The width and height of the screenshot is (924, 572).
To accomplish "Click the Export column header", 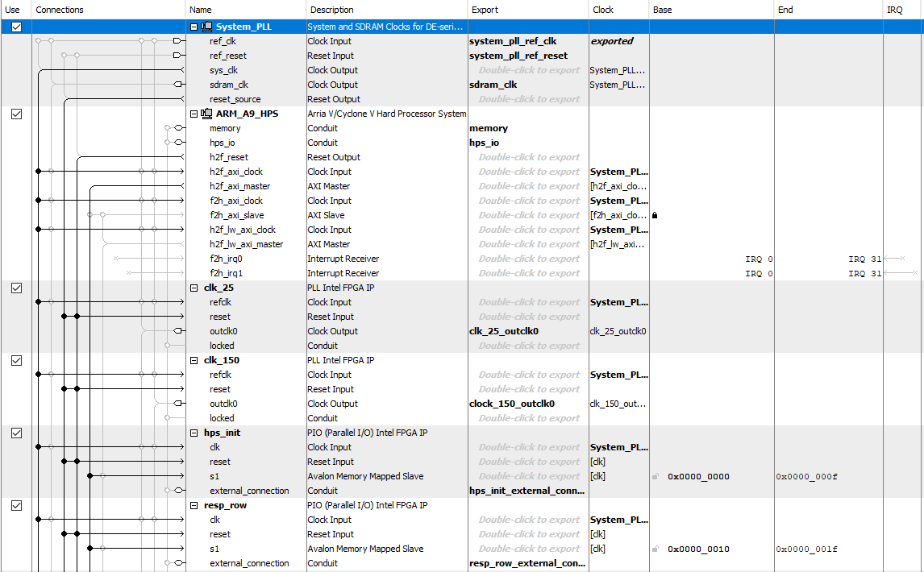I will click(485, 10).
